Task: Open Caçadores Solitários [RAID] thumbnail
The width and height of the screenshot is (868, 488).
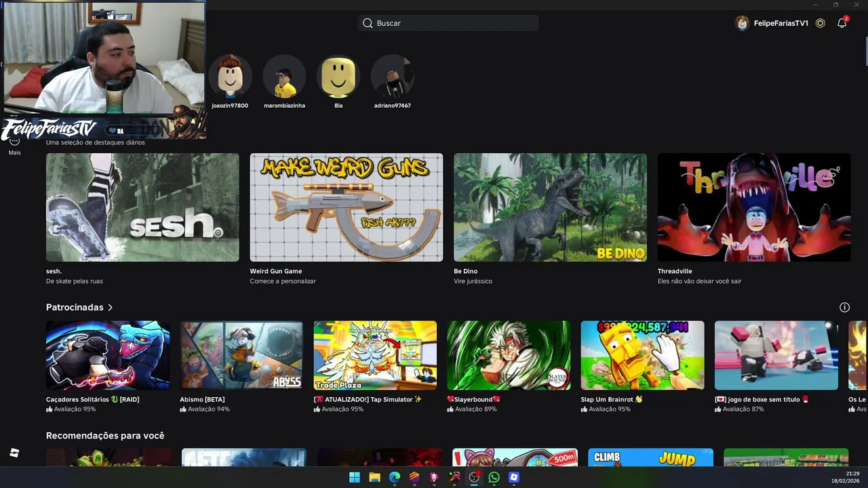Action: tap(108, 356)
